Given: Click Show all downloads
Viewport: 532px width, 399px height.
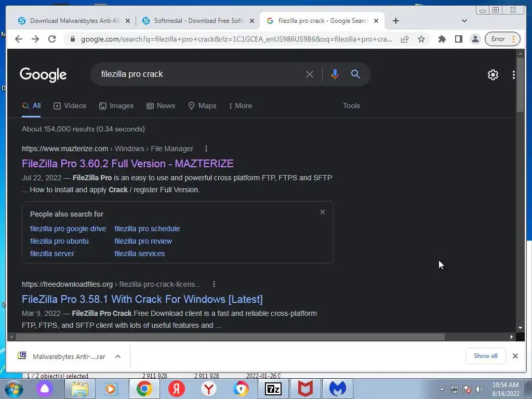Looking at the screenshot, I should pos(486,356).
